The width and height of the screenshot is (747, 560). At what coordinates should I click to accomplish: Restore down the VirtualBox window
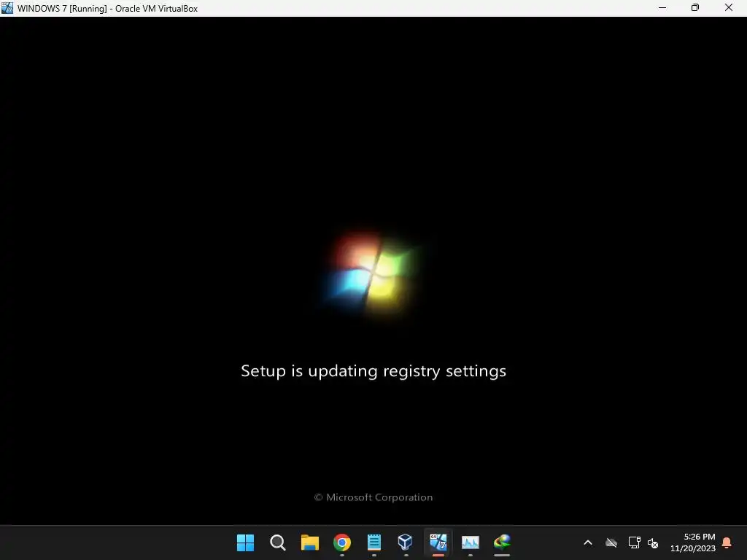[x=695, y=7]
